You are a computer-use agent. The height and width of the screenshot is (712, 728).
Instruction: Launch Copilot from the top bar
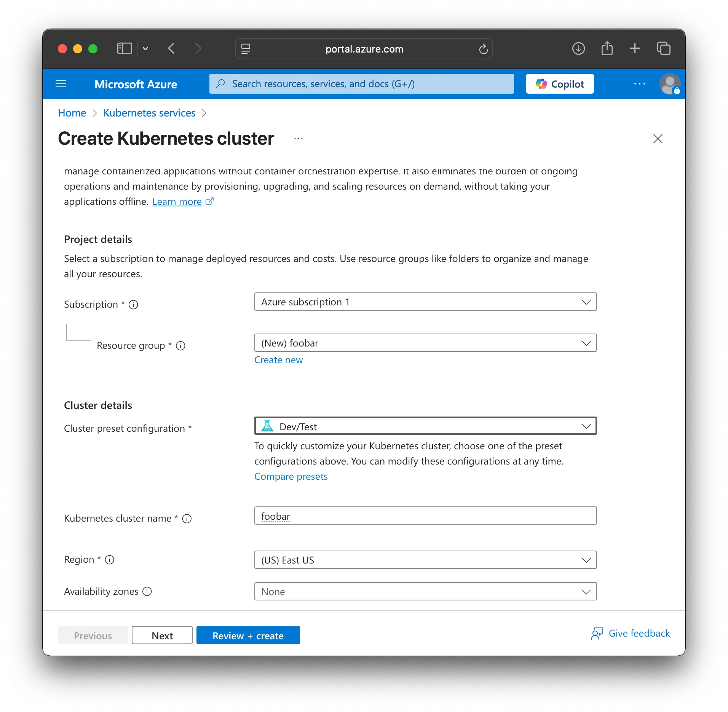(x=559, y=83)
